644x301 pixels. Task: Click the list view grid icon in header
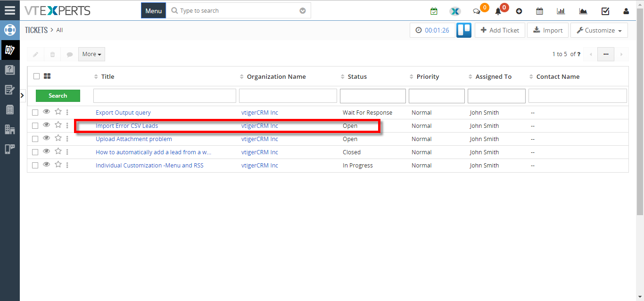click(x=47, y=76)
